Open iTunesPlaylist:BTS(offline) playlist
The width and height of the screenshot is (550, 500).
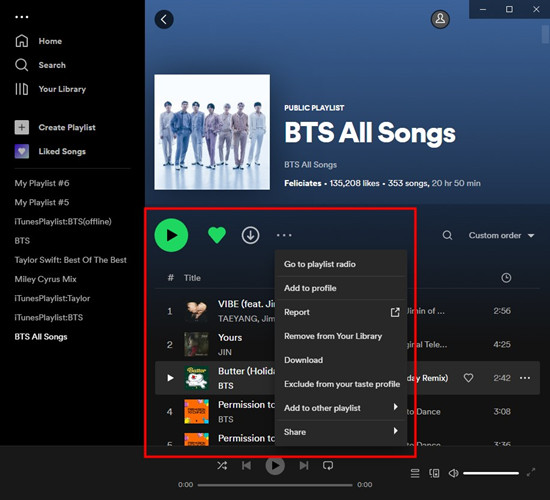click(x=63, y=222)
